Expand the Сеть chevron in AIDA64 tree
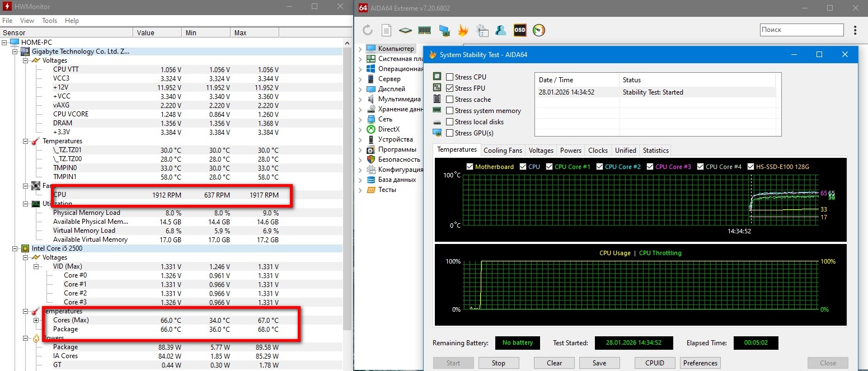This screenshot has width=868, height=371. click(360, 119)
